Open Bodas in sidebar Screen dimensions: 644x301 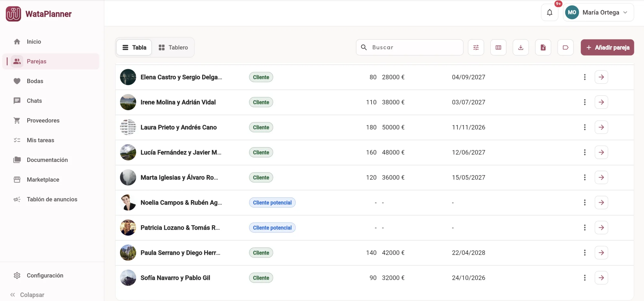click(51, 81)
